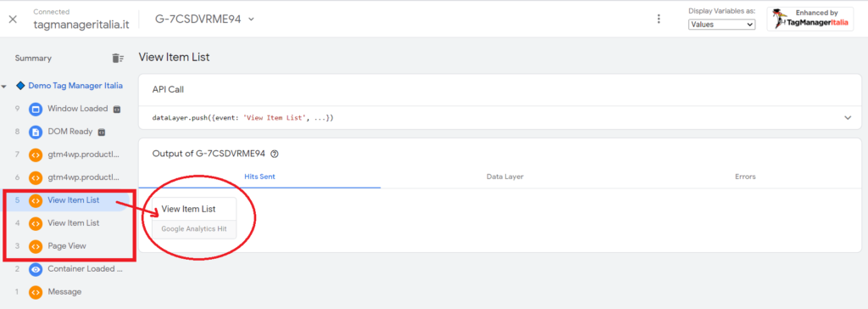The height and width of the screenshot is (309, 868).
Task: Click the blue eye icon of Container Loaded
Action: [x=36, y=269]
